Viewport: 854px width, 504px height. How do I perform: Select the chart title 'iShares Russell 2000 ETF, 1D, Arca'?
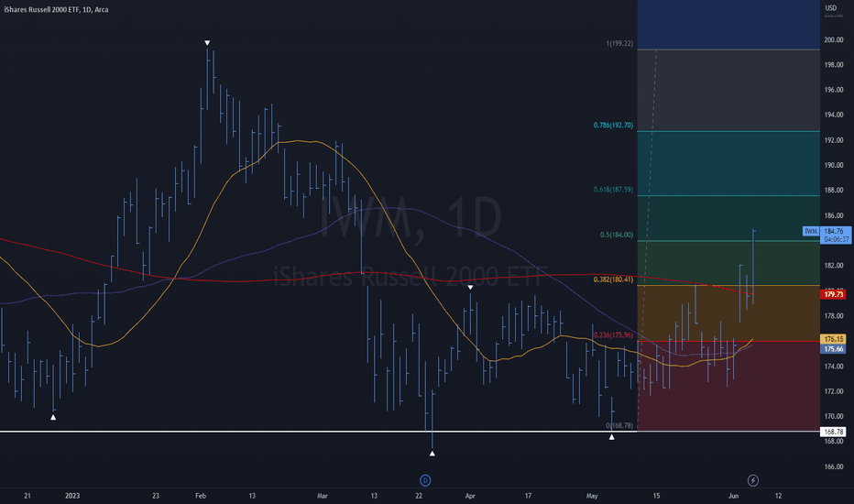pyautogui.click(x=56, y=9)
